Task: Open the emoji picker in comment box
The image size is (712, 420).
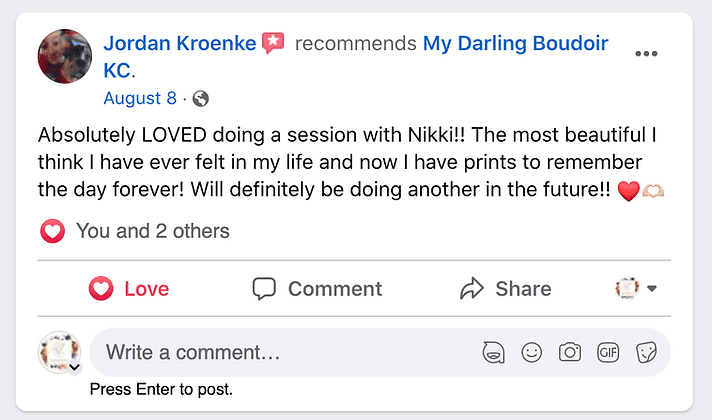Action: pyautogui.click(x=531, y=352)
